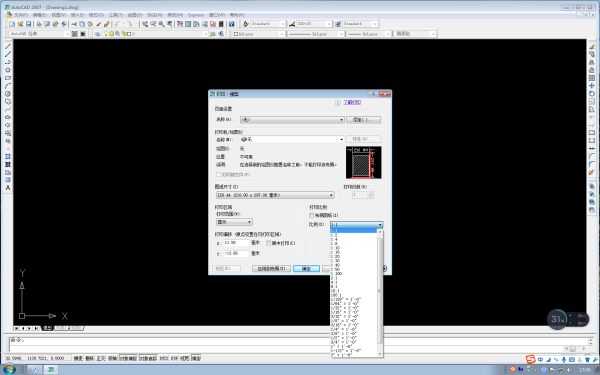Click the X plot offset input field
This screenshot has width=600, height=375.
236,243
